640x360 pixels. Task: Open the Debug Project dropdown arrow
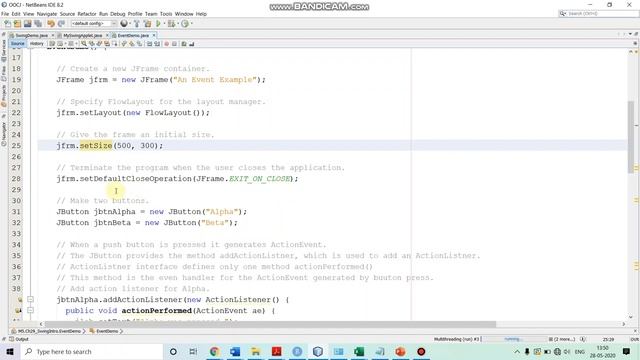[x=177, y=24]
